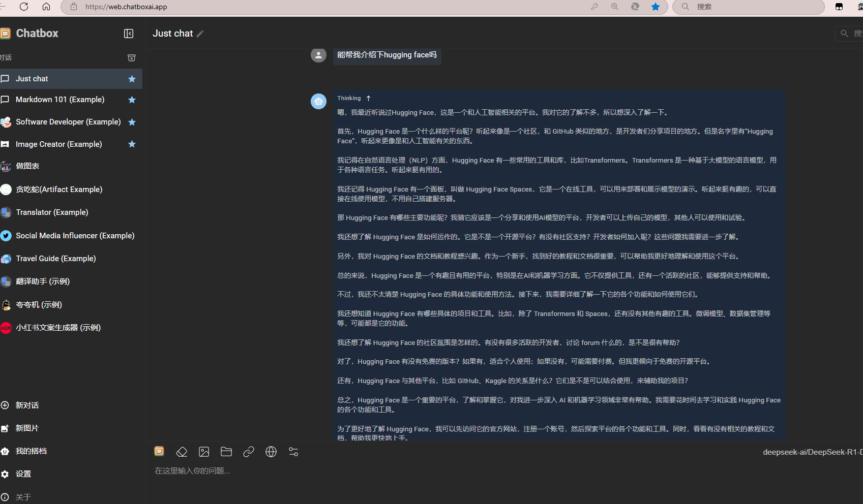863x504 pixels.
Task: Bookmark this page with the star
Action: pyautogui.click(x=656, y=7)
